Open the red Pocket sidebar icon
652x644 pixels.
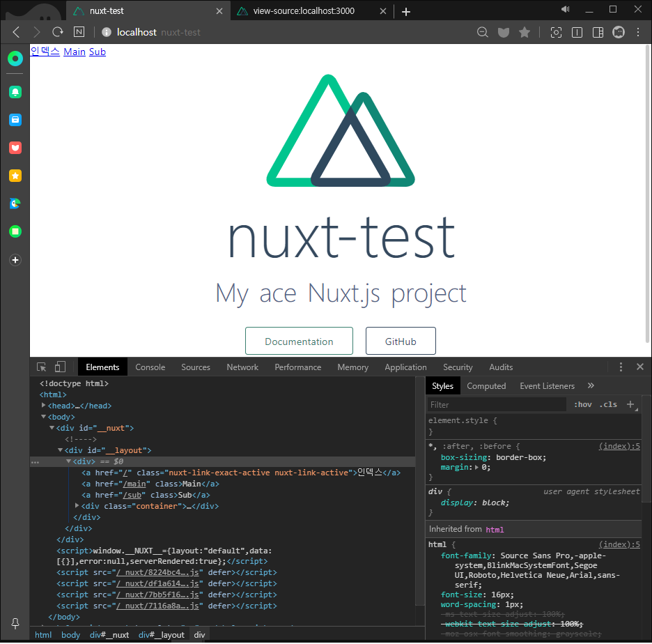tap(15, 148)
